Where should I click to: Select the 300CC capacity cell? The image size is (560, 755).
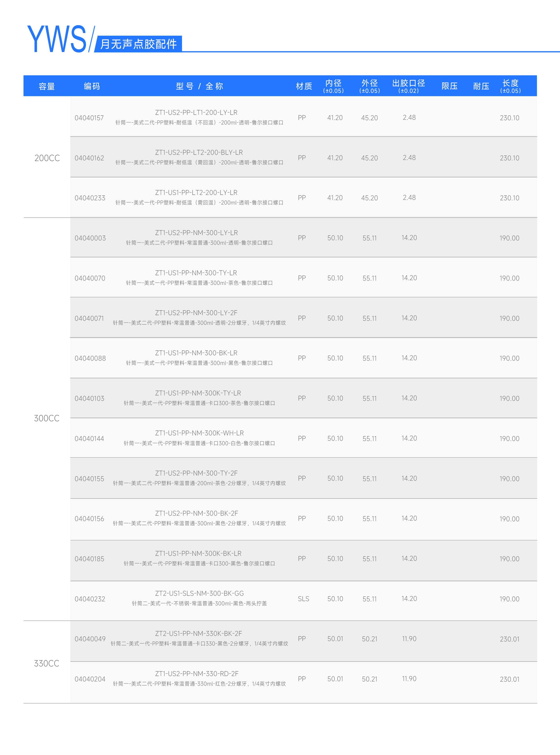(47, 418)
